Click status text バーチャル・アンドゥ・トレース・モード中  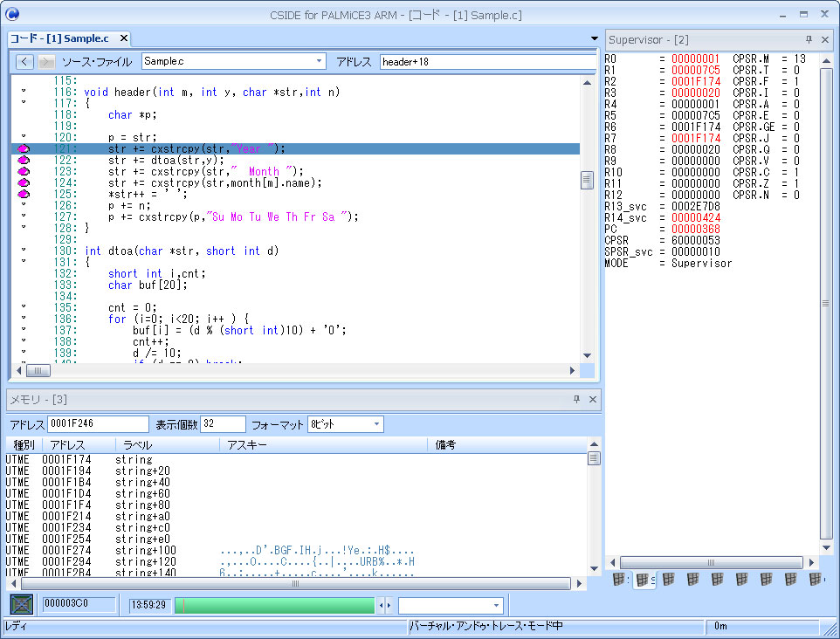pos(485,626)
